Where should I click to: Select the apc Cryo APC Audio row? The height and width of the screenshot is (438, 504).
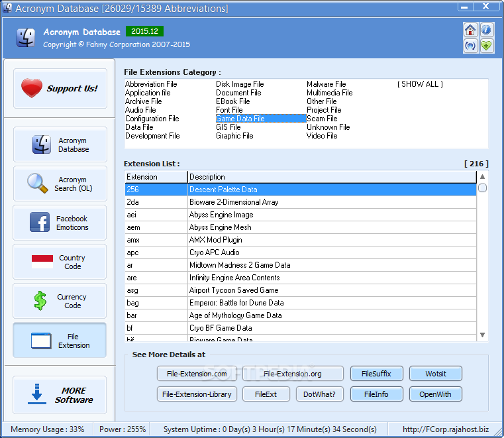pyautogui.click(x=300, y=252)
